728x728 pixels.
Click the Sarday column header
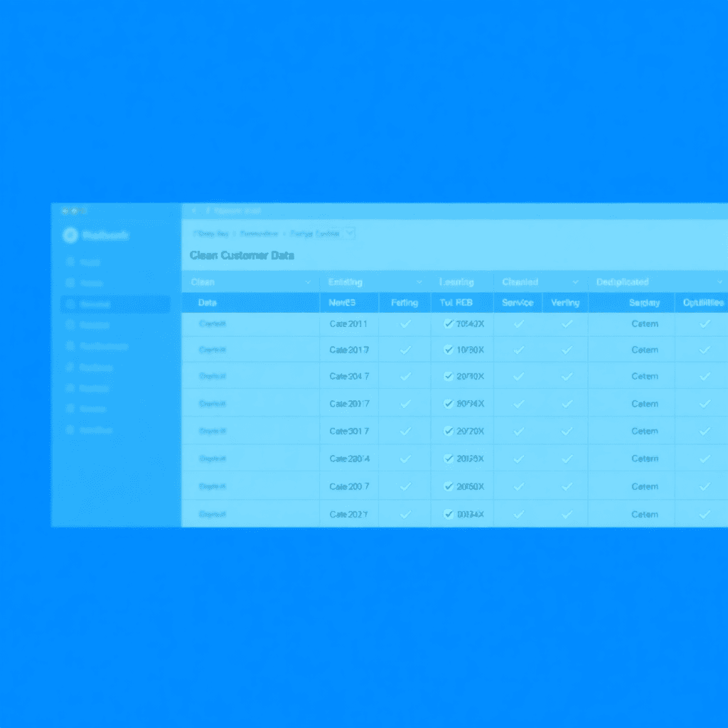tap(644, 303)
